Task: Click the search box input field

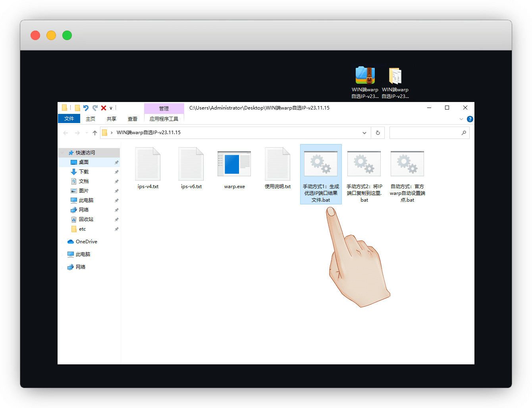Action: click(425, 133)
